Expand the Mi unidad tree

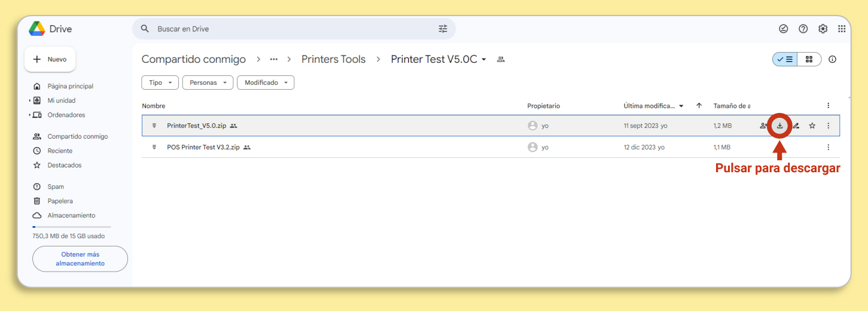tap(30, 100)
